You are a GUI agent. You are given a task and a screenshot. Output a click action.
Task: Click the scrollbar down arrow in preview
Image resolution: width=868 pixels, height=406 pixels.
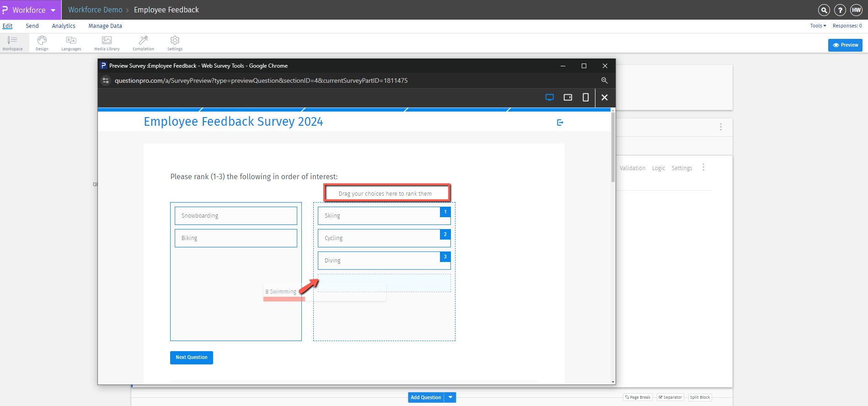613,382
